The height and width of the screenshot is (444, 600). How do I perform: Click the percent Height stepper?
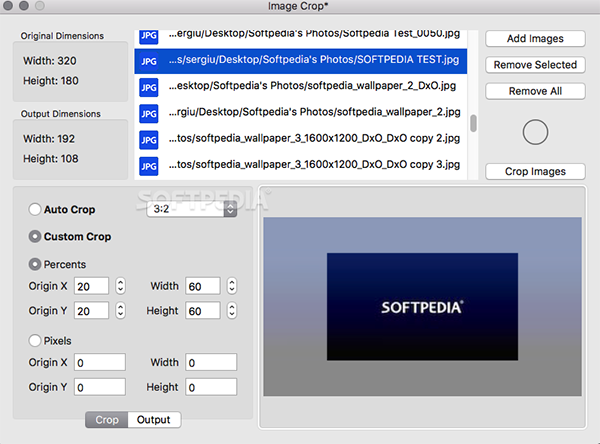tap(232, 310)
